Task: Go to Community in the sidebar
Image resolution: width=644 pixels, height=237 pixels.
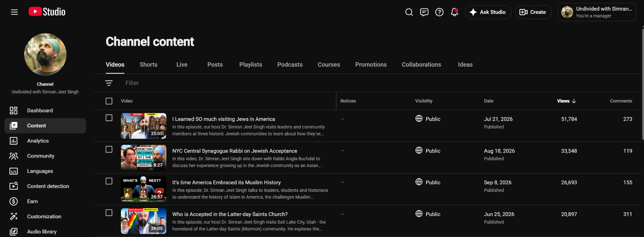Action: coord(45,156)
